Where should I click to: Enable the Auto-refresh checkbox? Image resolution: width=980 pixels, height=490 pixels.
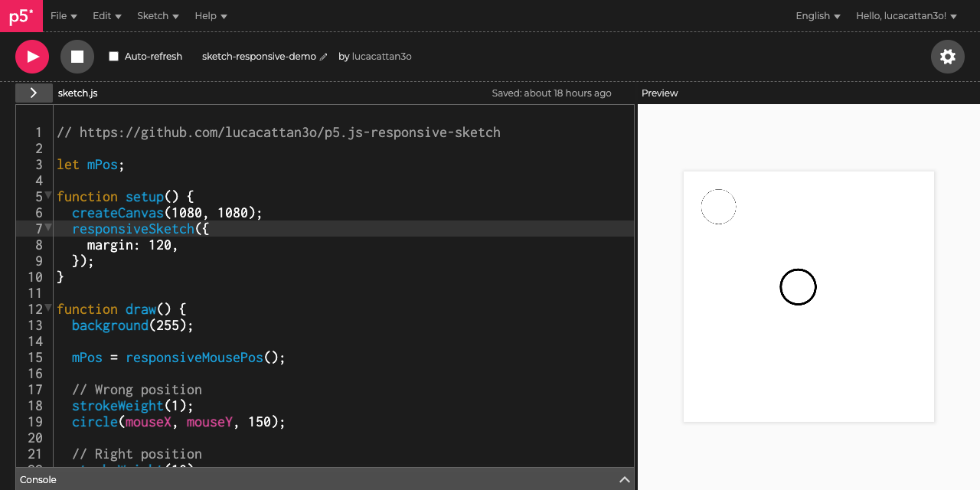point(113,56)
